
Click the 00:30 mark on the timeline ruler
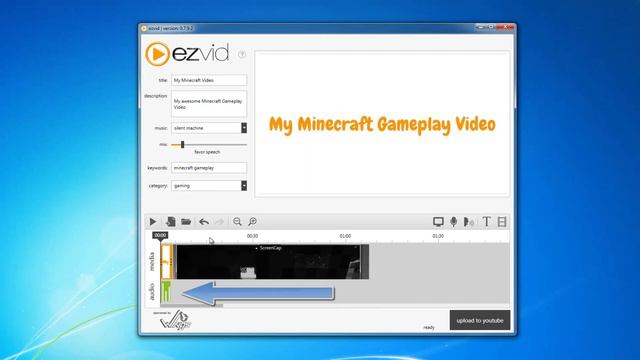tap(252, 236)
